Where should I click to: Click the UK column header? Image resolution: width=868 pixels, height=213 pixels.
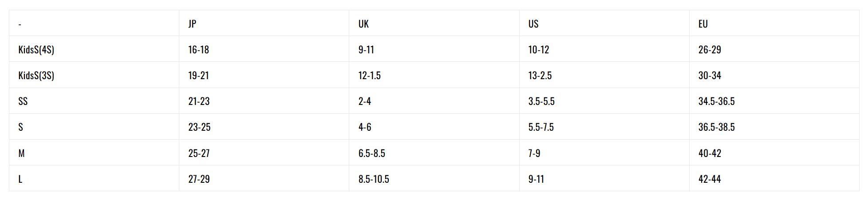tap(363, 24)
